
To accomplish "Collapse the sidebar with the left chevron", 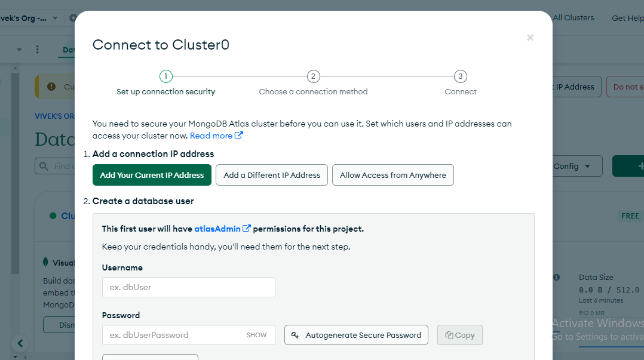I will (20, 343).
